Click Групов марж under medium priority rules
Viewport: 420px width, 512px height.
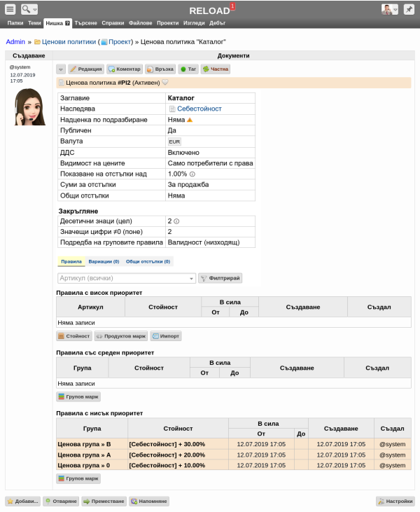pos(78,396)
